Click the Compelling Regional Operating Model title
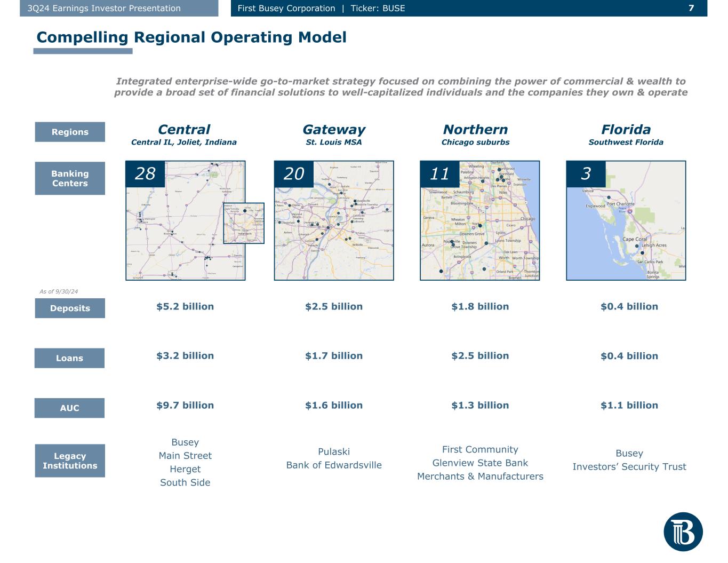The width and height of the screenshot is (728, 563). 191,37
